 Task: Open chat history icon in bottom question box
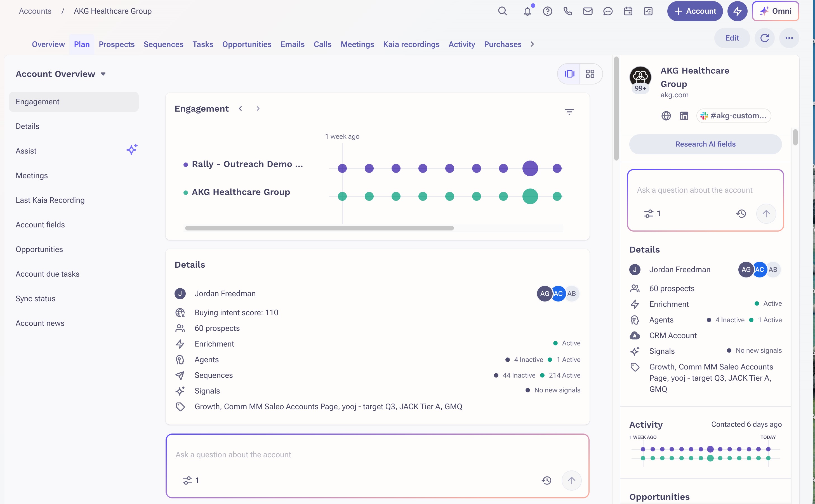(546, 480)
